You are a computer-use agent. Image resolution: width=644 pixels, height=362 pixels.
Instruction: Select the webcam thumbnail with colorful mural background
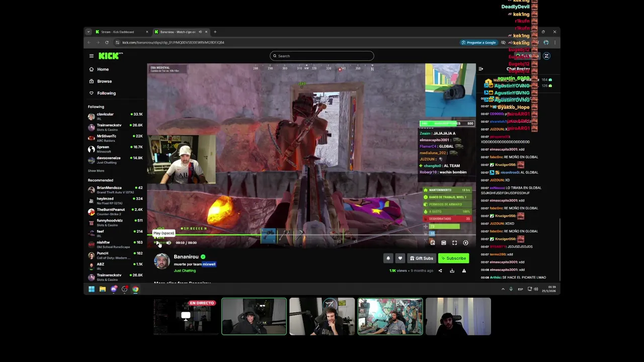coord(390,316)
